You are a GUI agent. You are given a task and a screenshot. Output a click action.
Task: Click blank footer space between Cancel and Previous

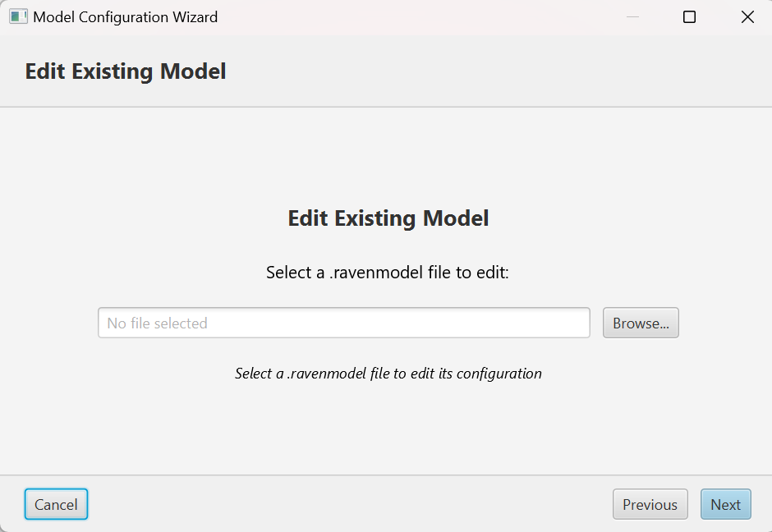[345, 504]
